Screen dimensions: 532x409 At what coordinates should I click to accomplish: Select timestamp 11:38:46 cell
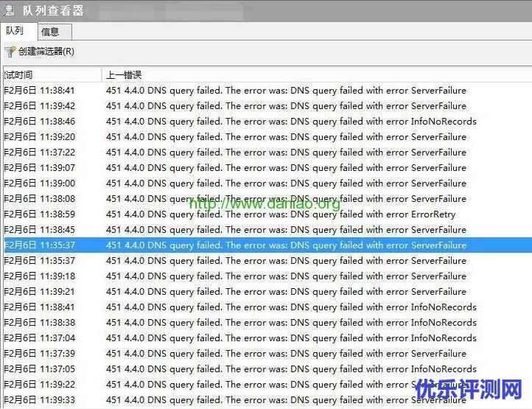39,122
